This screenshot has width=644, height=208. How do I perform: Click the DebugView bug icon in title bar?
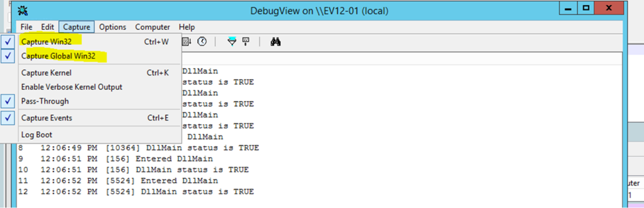[23, 10]
